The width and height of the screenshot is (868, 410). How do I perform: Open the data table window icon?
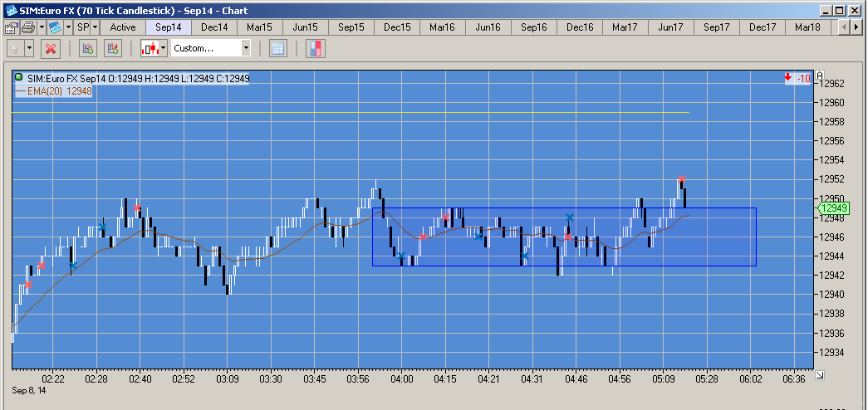pyautogui.click(x=278, y=49)
